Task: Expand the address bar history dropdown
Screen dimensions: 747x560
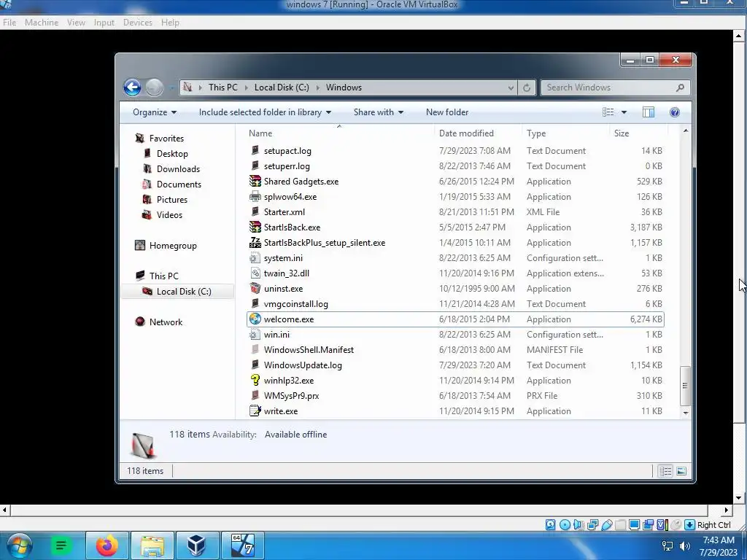Action: click(x=511, y=87)
